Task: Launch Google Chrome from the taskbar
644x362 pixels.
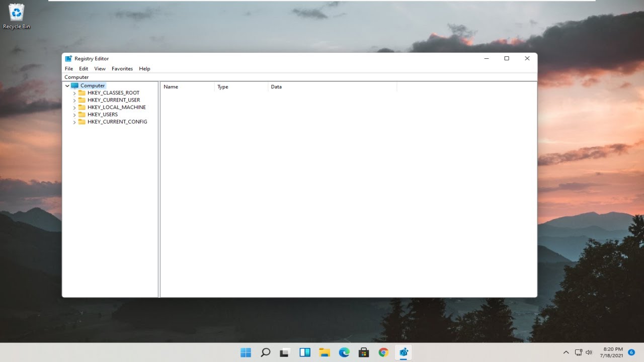Action: pos(383,352)
